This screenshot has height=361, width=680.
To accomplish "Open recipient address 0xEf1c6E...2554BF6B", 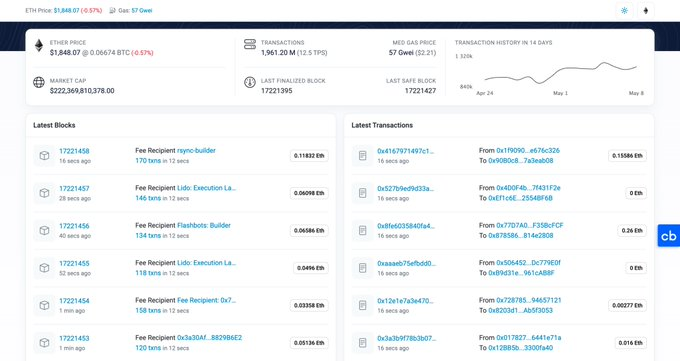I will click(520, 198).
